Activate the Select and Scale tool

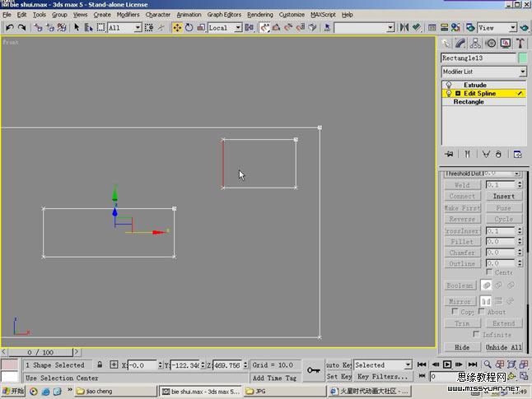tap(201, 27)
